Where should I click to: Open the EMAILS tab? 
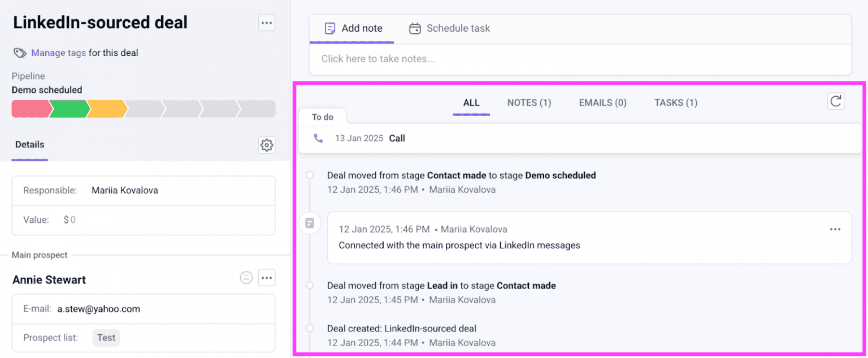click(602, 102)
